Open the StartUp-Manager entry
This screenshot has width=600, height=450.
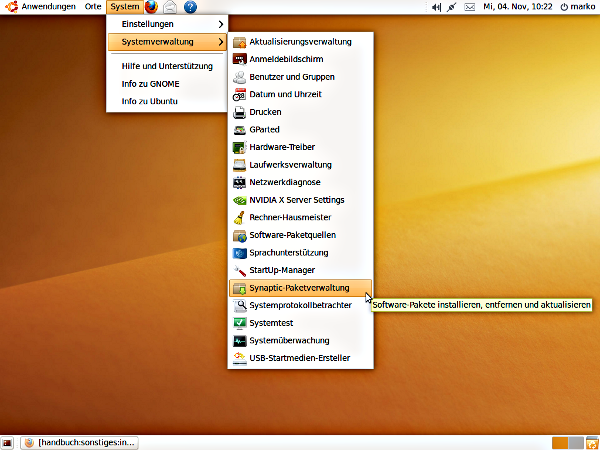[x=300, y=271]
